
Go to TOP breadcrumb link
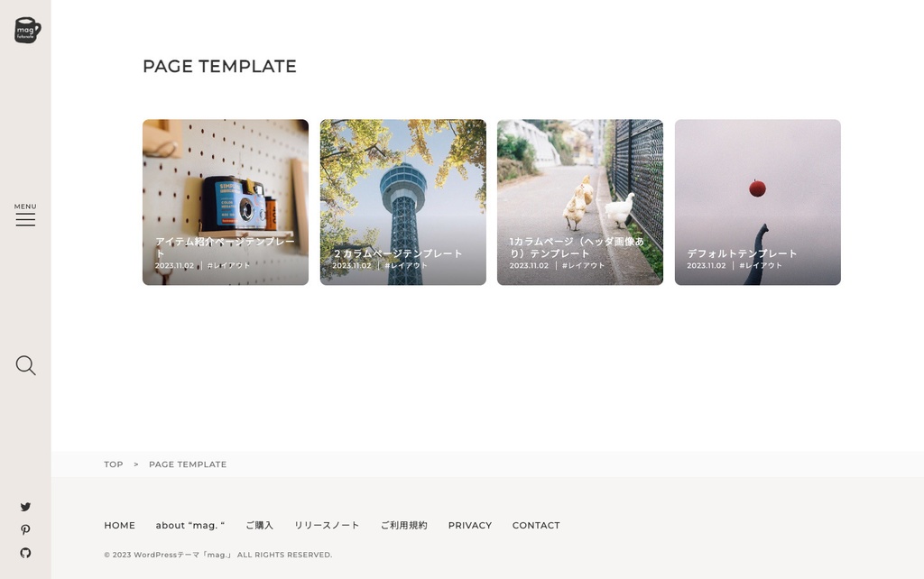click(114, 464)
